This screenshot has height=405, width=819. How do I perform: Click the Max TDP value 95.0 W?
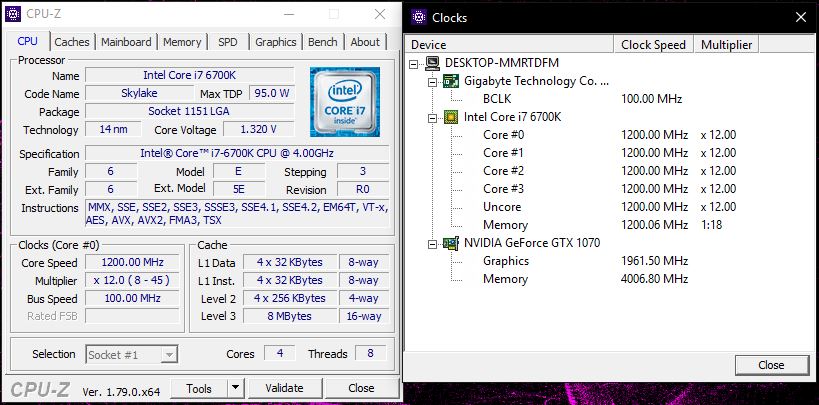point(272,94)
